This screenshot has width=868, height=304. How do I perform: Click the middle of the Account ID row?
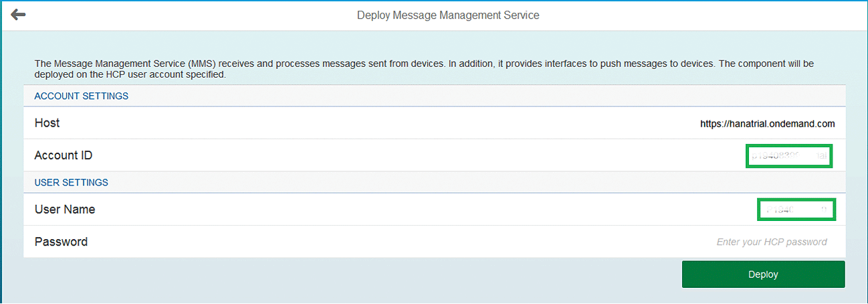tap(401, 155)
